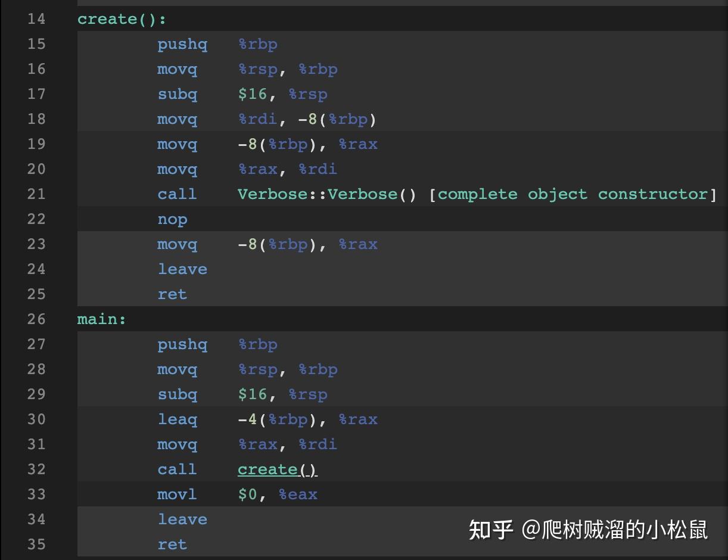Image resolution: width=728 pixels, height=560 pixels.
Task: Click the main: function label
Action: 99,319
